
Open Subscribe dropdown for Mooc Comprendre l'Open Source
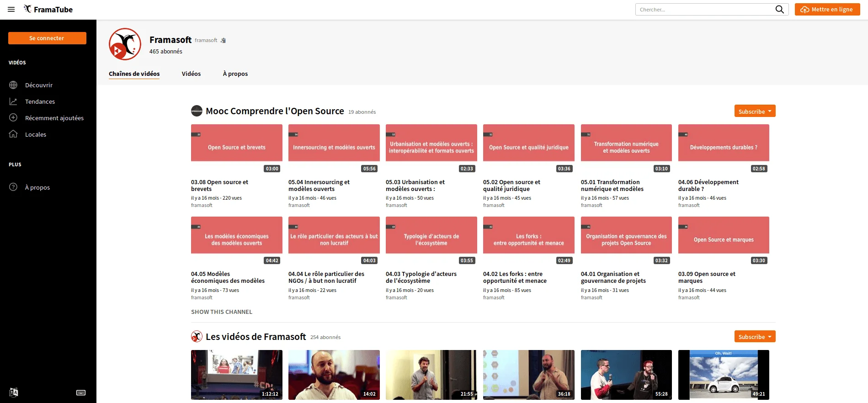pyautogui.click(x=755, y=111)
